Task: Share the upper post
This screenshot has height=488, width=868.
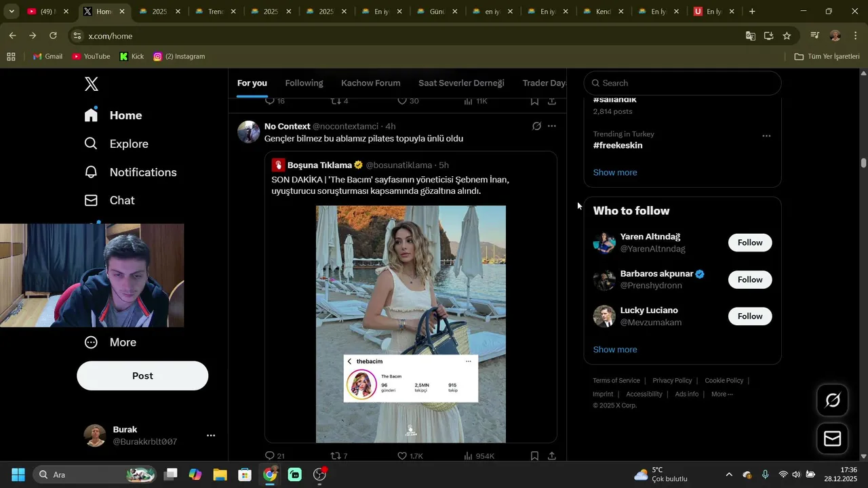Action: click(x=552, y=101)
